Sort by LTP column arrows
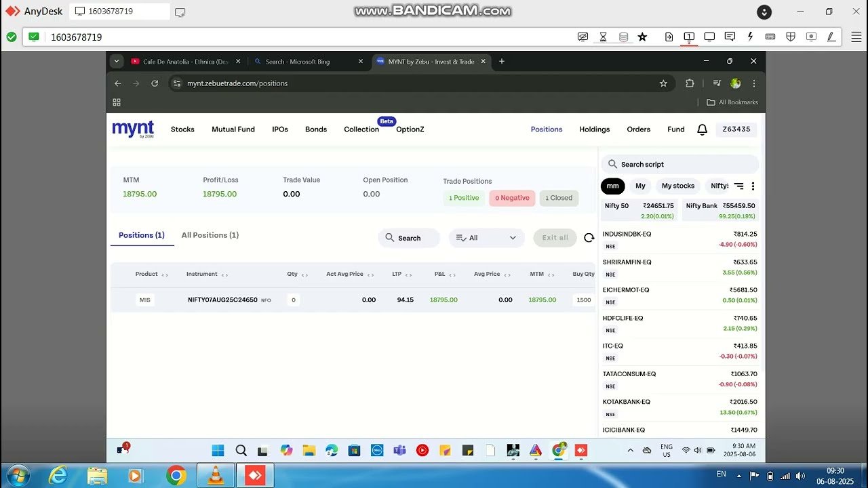This screenshot has height=488, width=868. tap(408, 274)
